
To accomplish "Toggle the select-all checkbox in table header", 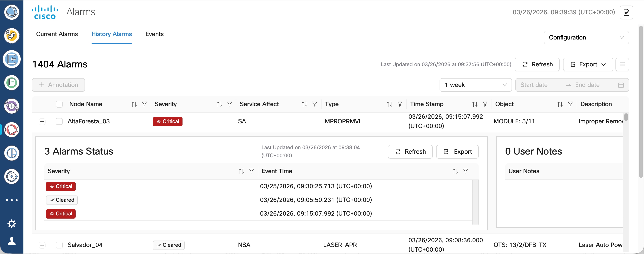I will (59, 104).
